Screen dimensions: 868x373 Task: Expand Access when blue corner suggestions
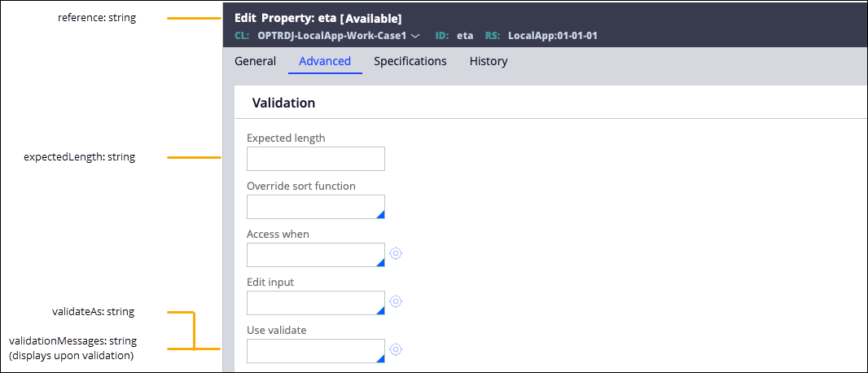point(380,263)
